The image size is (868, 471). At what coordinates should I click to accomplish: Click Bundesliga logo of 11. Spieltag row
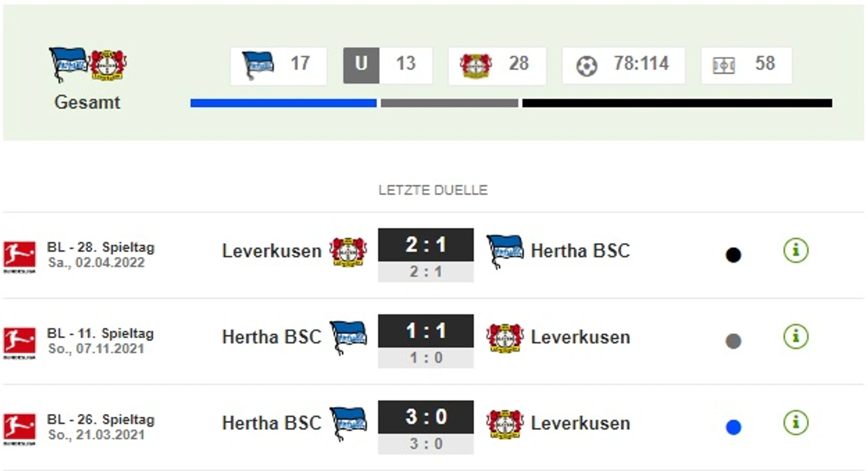(x=19, y=343)
